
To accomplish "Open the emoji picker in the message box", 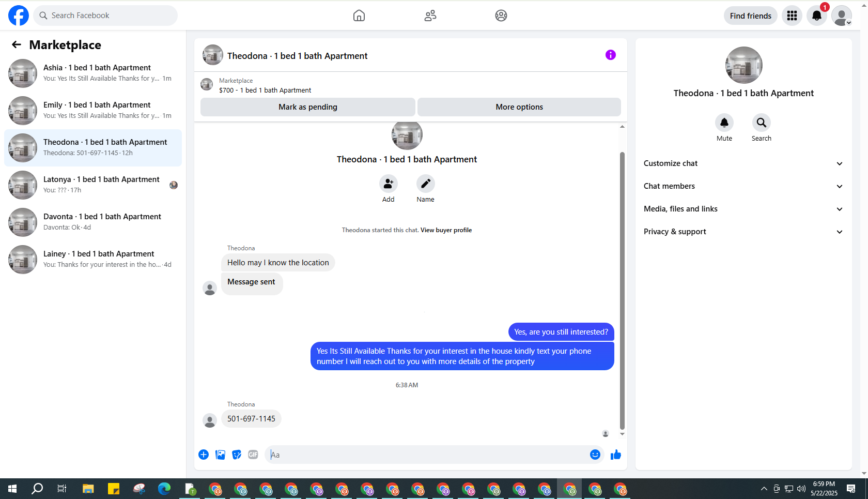I will point(595,455).
